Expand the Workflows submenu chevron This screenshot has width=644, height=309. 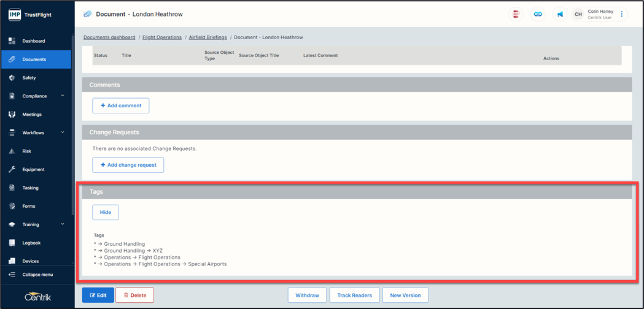(x=63, y=132)
